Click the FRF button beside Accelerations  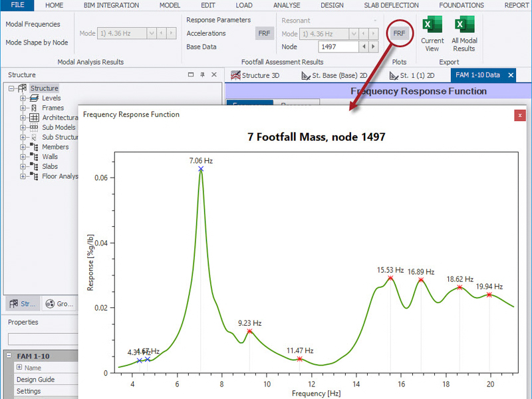tap(264, 33)
